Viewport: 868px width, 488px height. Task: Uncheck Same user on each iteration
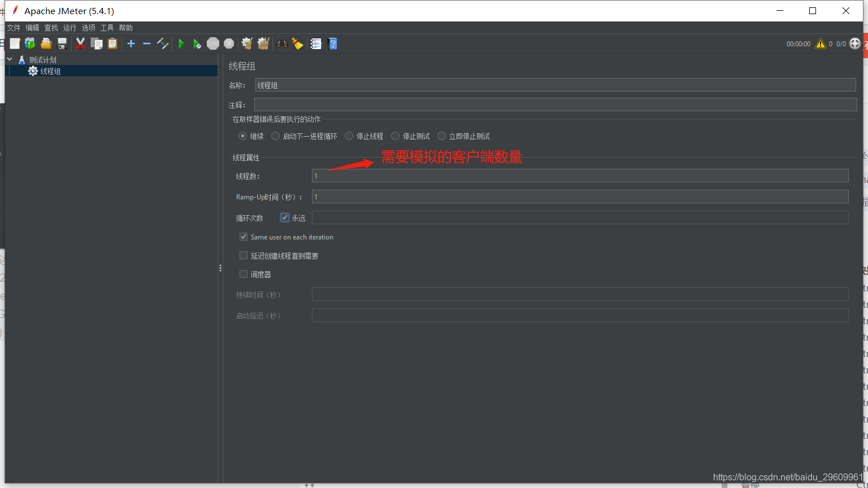(243, 237)
